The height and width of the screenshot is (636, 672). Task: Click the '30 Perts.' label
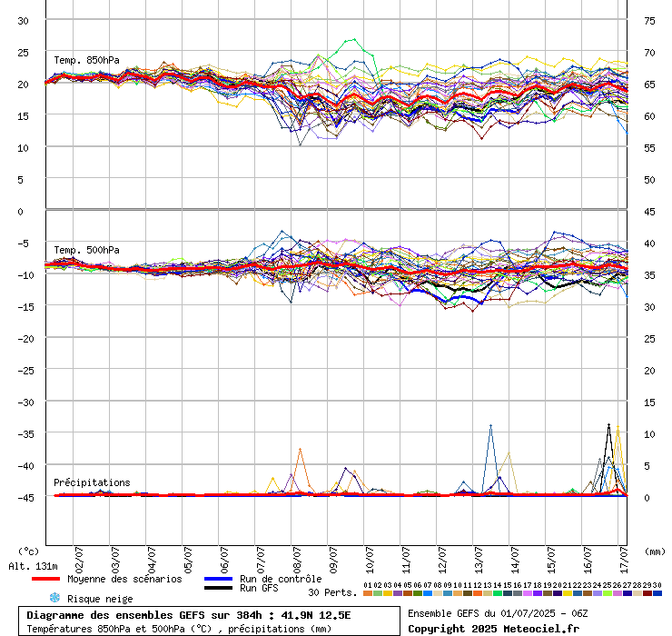pyautogui.click(x=332, y=592)
